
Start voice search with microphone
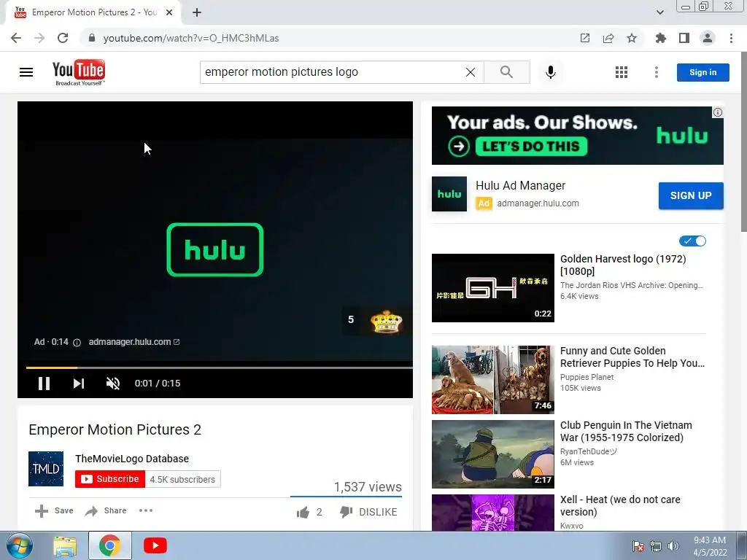pyautogui.click(x=550, y=72)
